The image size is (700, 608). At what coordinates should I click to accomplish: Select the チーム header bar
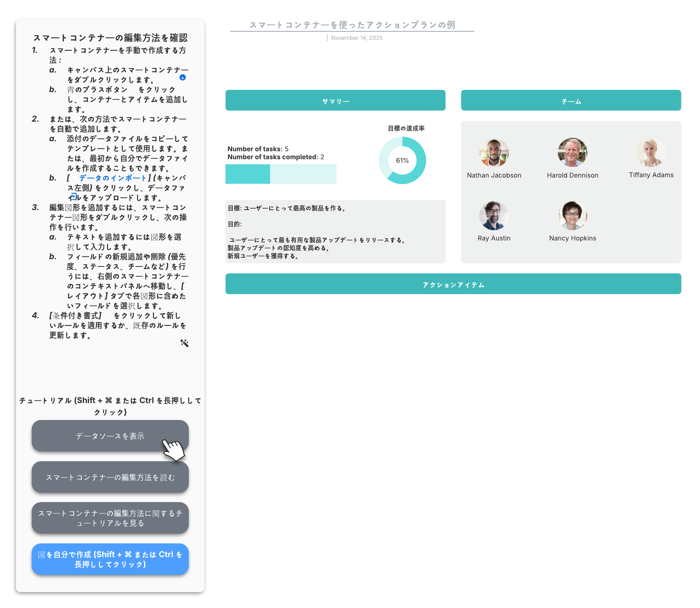point(571,100)
